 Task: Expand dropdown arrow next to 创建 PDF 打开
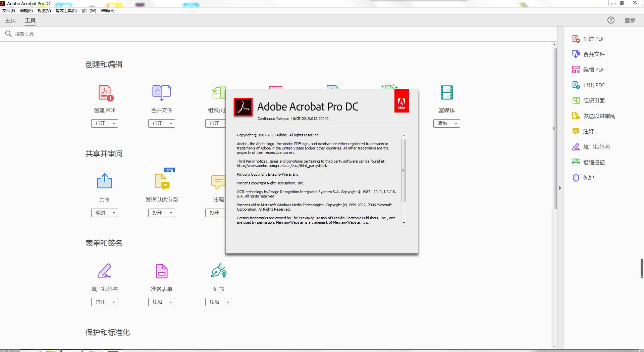tap(114, 123)
